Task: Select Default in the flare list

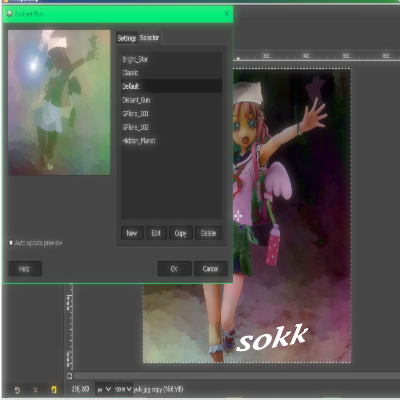Action: 171,86
